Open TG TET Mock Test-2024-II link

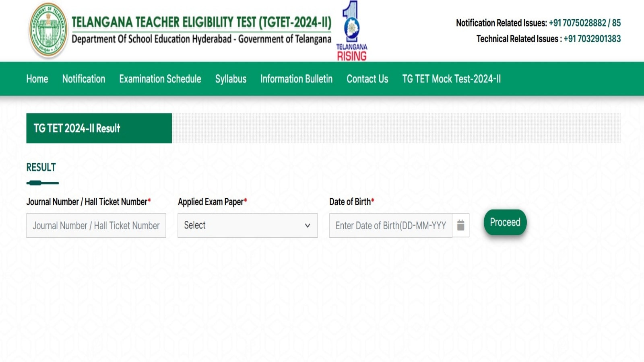coord(452,79)
